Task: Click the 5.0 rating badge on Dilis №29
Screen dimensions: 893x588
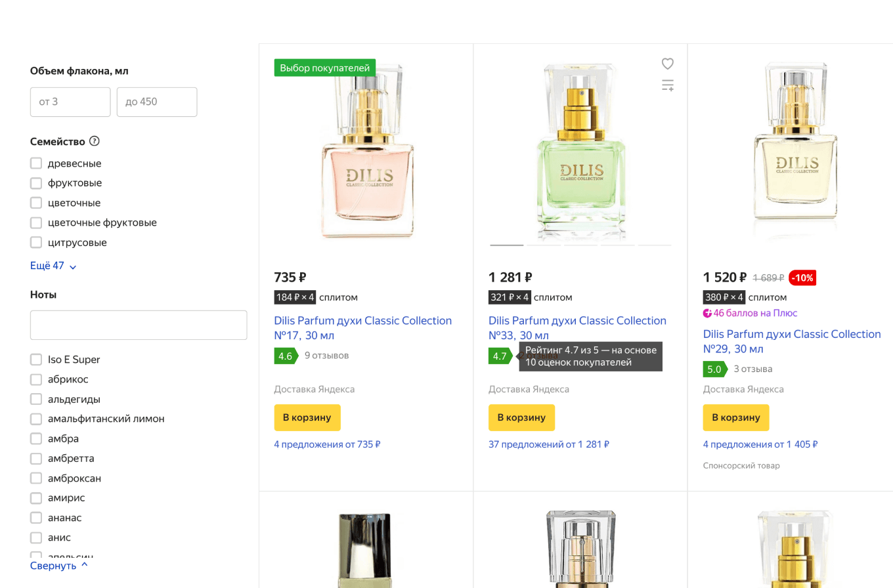Action: click(714, 369)
